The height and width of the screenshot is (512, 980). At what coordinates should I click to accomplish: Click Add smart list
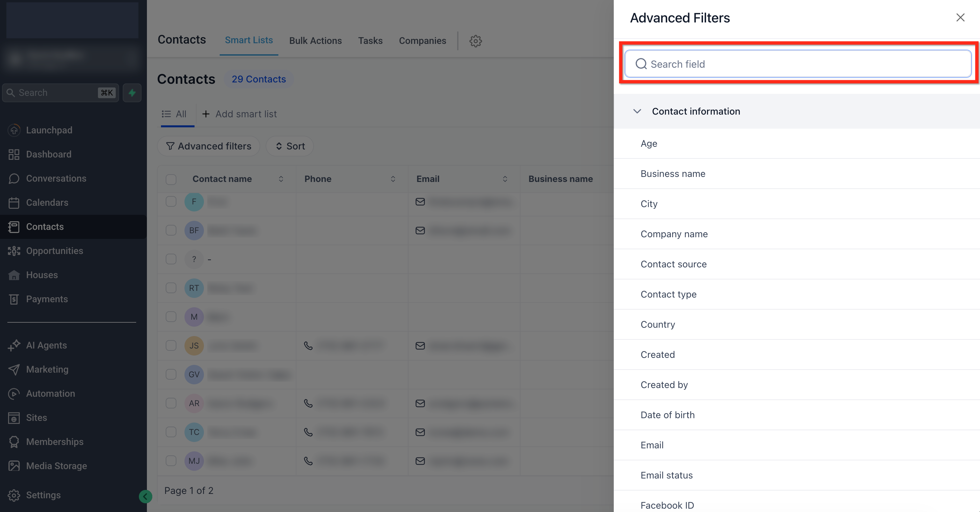[x=239, y=114]
